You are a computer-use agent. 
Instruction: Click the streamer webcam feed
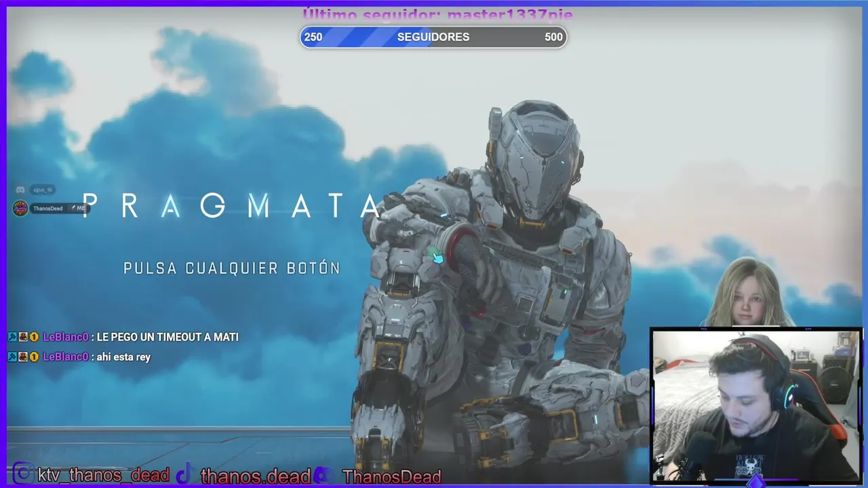pyautogui.click(x=755, y=405)
